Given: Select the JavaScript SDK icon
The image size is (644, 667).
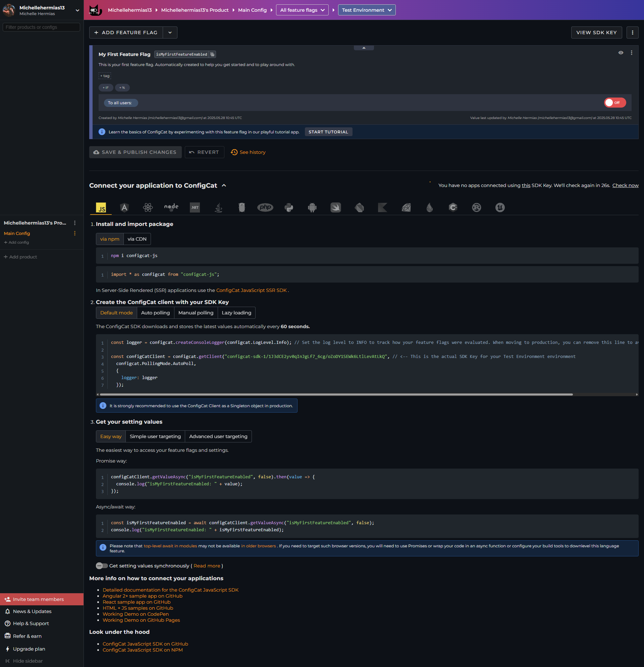Looking at the screenshot, I should [101, 207].
